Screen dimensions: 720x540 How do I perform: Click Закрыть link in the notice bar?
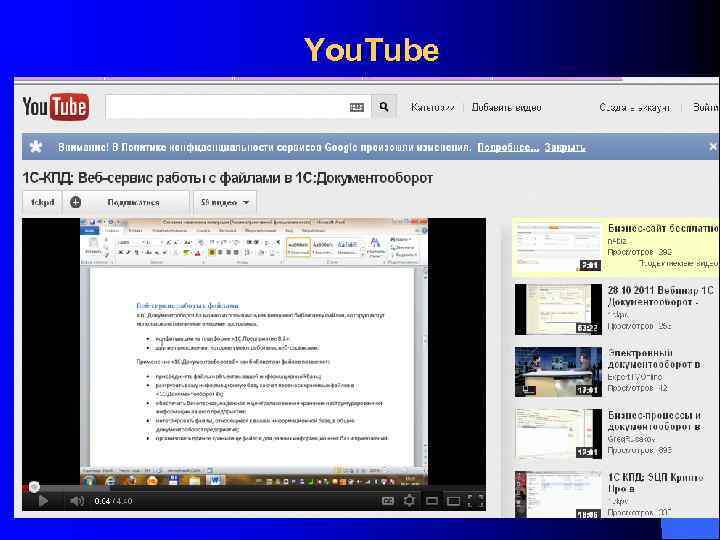[x=565, y=147]
